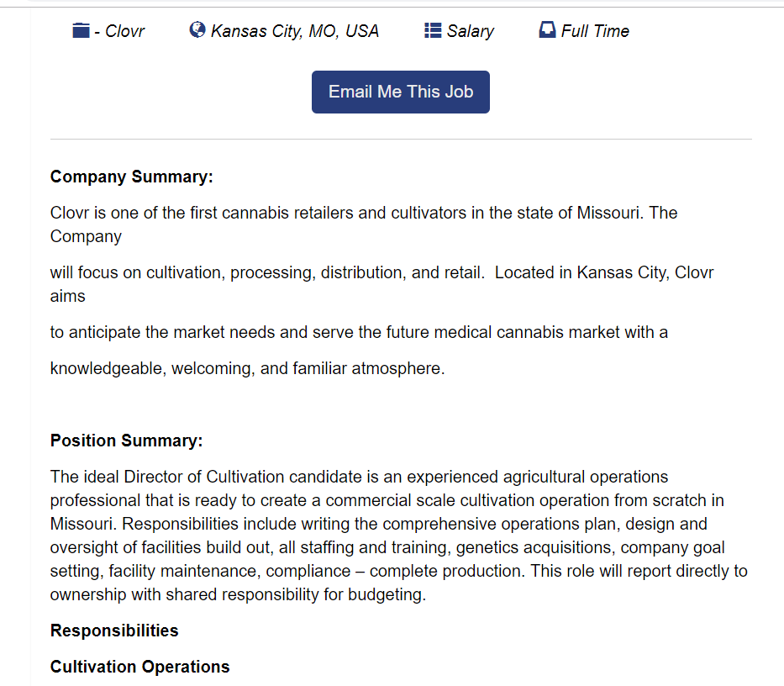Click the inbox tray icon beside Full Time
784x686 pixels.
547,31
